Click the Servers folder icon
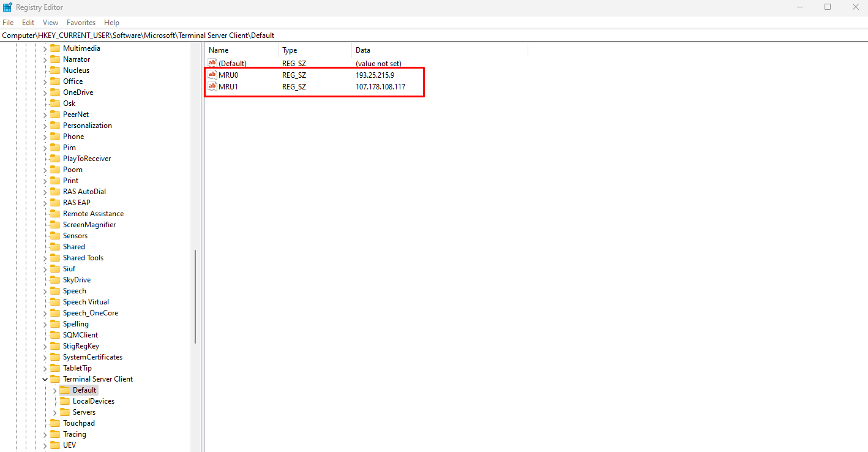Image resolution: width=868 pixels, height=452 pixels. coord(65,412)
